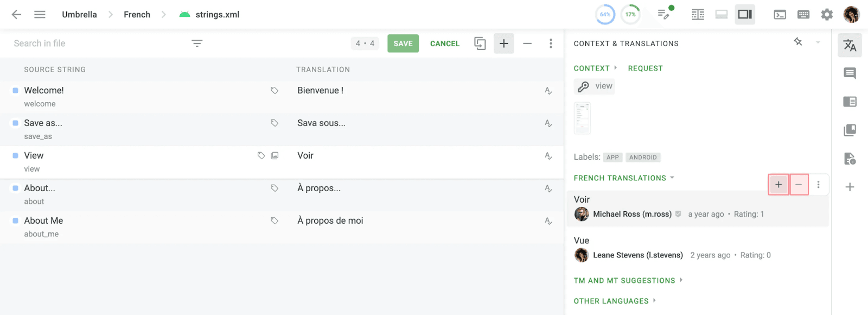Click the 64% translation progress circle
The height and width of the screenshot is (315, 868).
click(x=605, y=15)
